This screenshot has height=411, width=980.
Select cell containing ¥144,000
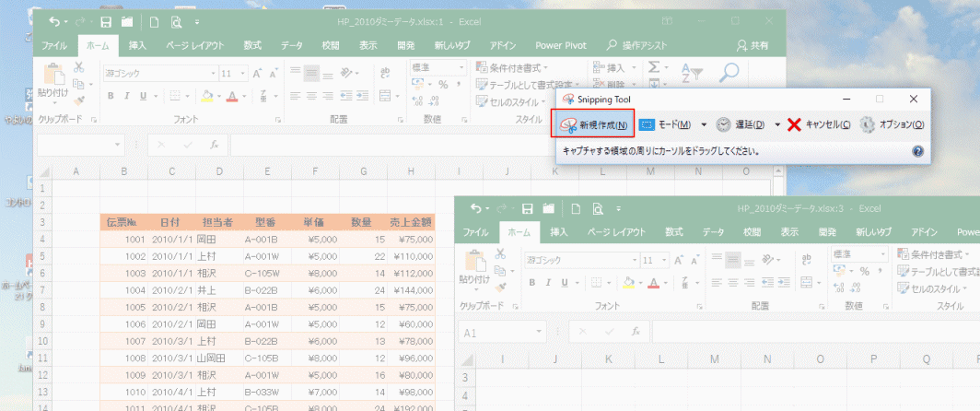411,289
